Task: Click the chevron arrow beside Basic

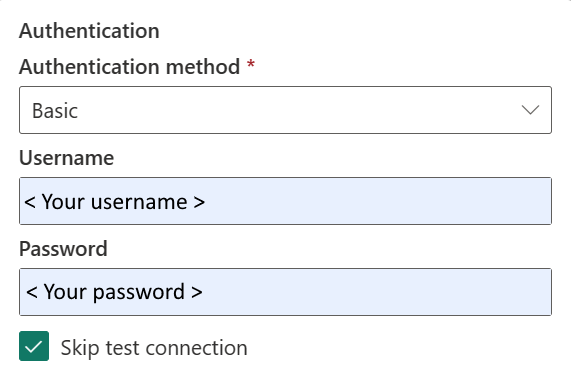Action: tap(530, 110)
